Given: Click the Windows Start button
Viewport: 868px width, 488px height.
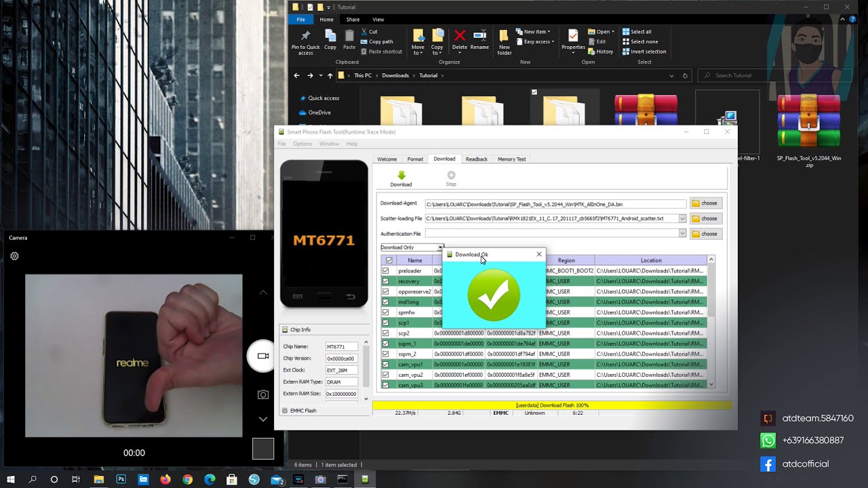Looking at the screenshot, I should pos(10,479).
